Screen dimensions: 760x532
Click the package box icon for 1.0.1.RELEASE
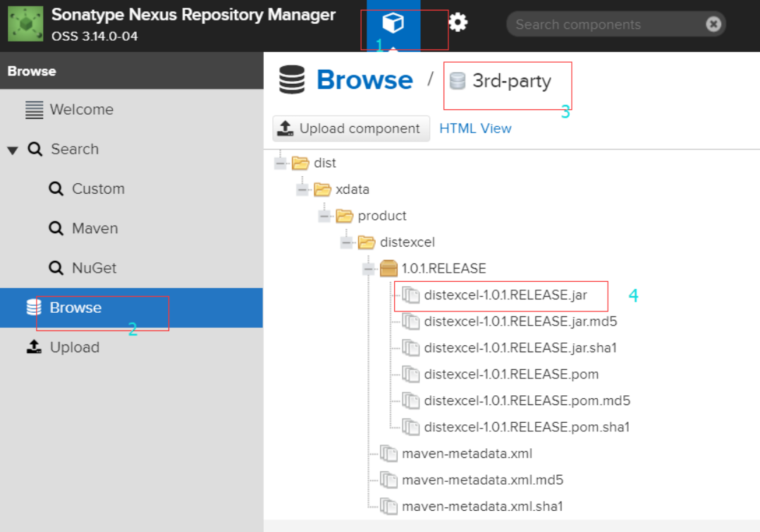click(x=388, y=268)
